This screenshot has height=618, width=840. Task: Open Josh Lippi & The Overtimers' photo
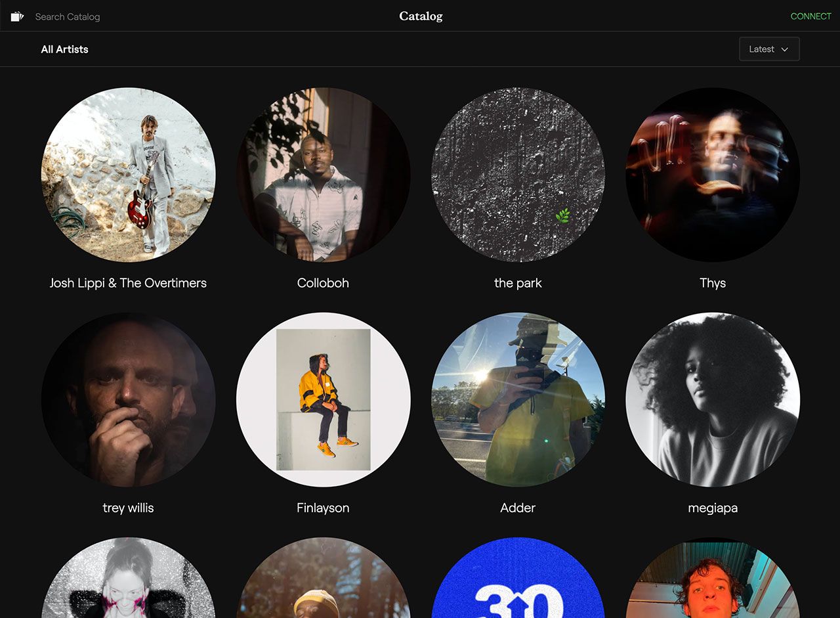(x=129, y=175)
